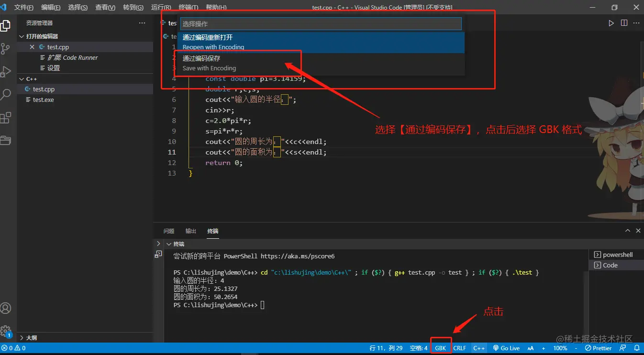Open the 运行(R) menu

click(161, 8)
